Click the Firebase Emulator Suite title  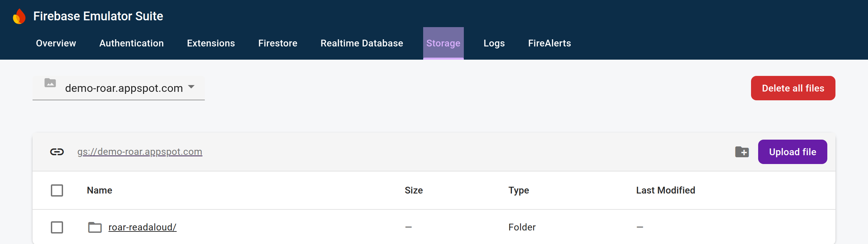(x=98, y=16)
